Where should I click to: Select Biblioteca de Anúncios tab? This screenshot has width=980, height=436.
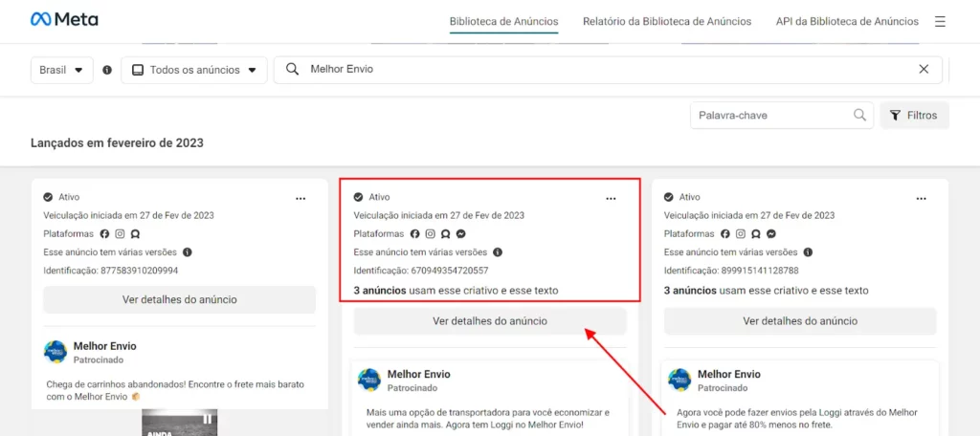(503, 21)
